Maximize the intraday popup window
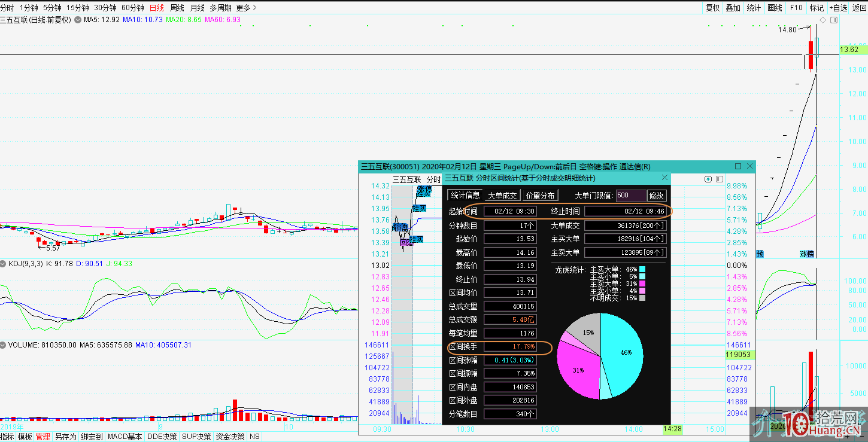This screenshot has height=442, width=868. pyautogui.click(x=738, y=166)
